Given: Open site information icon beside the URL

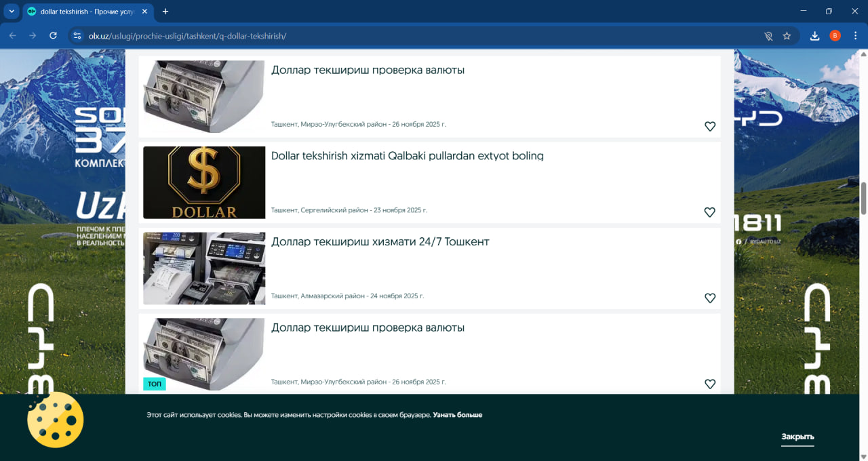Looking at the screenshot, I should (77, 36).
